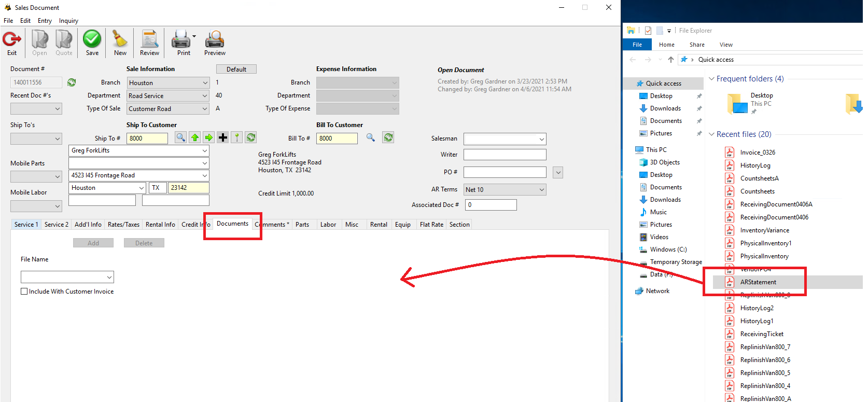This screenshot has width=868, height=402.
Task: Open Downloads in Quick access
Action: pyautogui.click(x=665, y=108)
